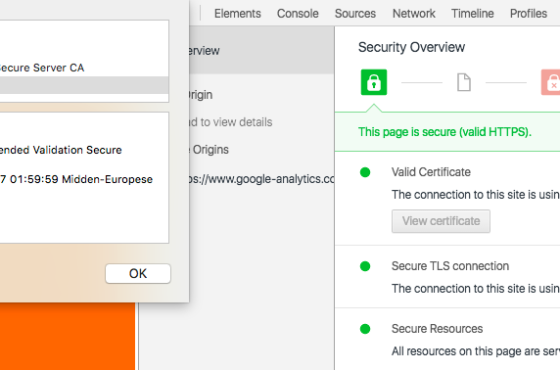Viewport: 560px width, 370px height.
Task: Click the red insecure padlock icon
Action: pos(551,82)
